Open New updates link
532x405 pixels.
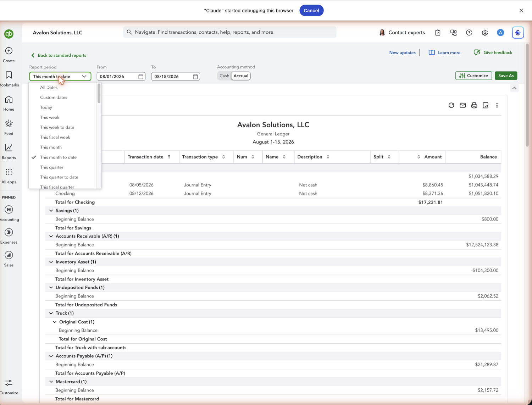click(402, 53)
